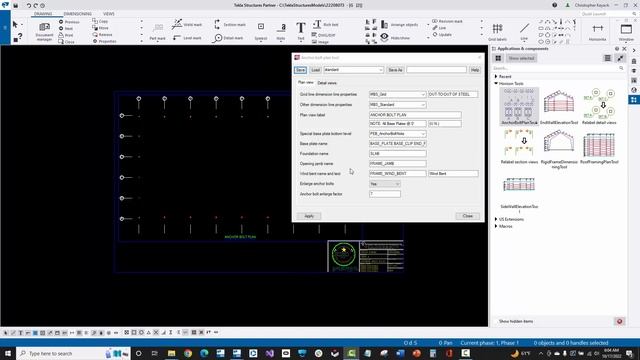Open the Plan view tab in dialog
The image size is (640, 360).
305,82
